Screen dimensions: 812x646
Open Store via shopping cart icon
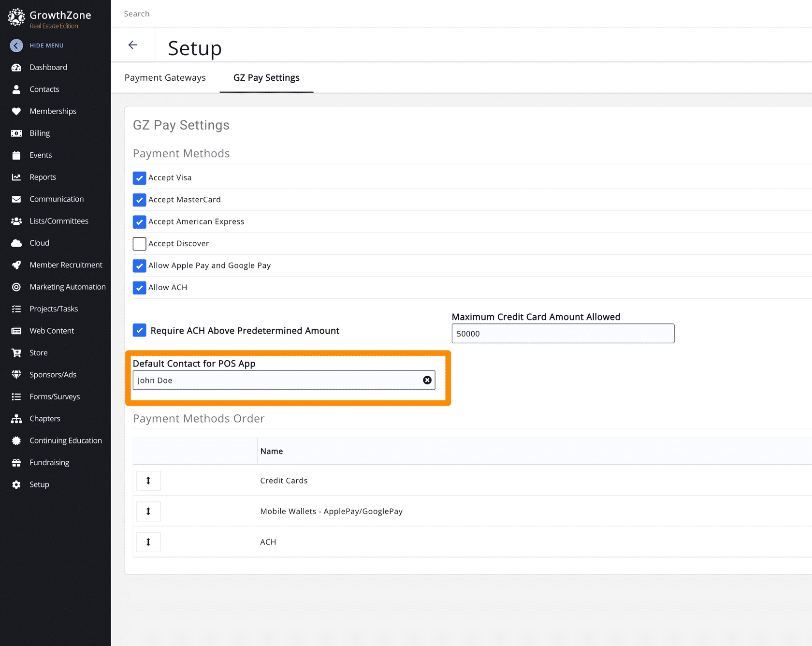(16, 353)
